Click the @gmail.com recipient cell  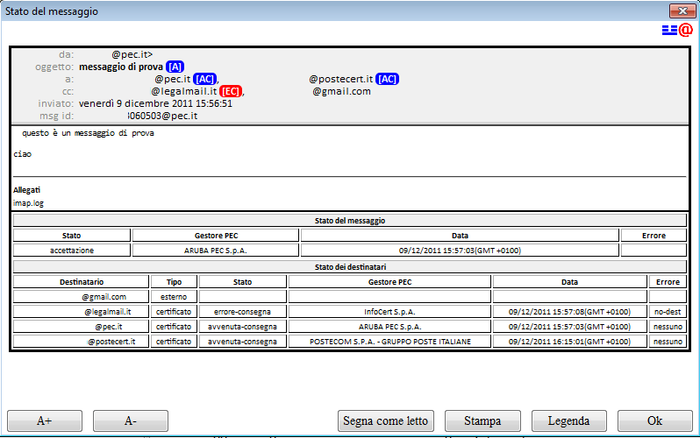pyautogui.click(x=81, y=297)
